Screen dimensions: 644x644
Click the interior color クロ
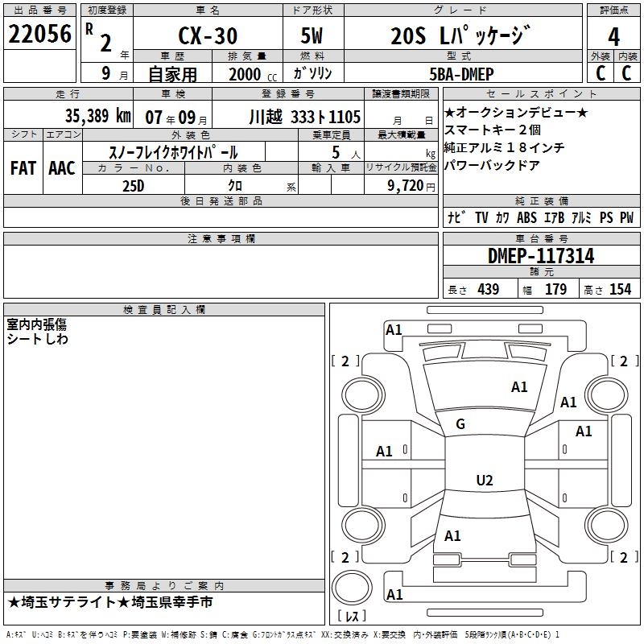(x=235, y=185)
